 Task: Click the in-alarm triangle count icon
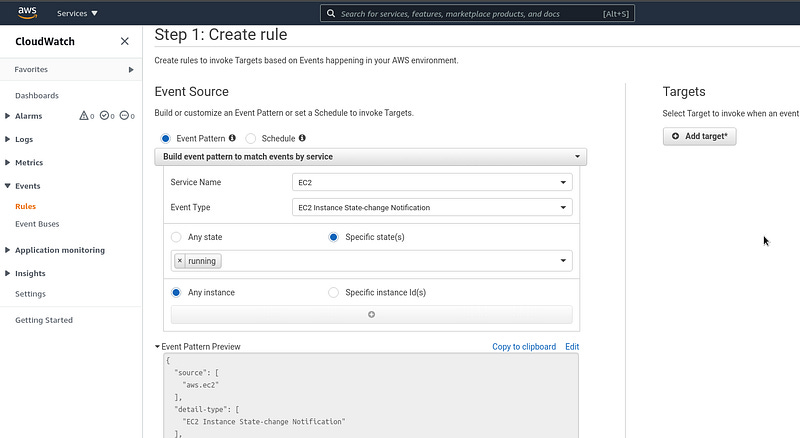(x=84, y=116)
